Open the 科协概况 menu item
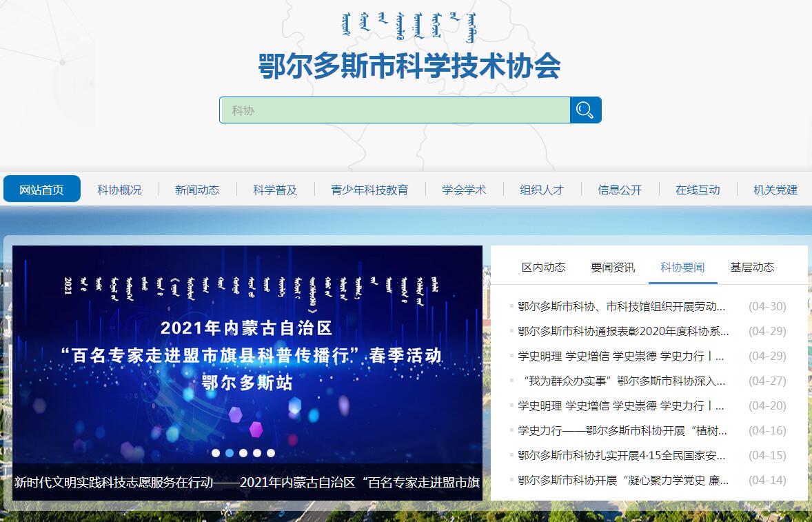The width and height of the screenshot is (812, 522). pyautogui.click(x=119, y=190)
